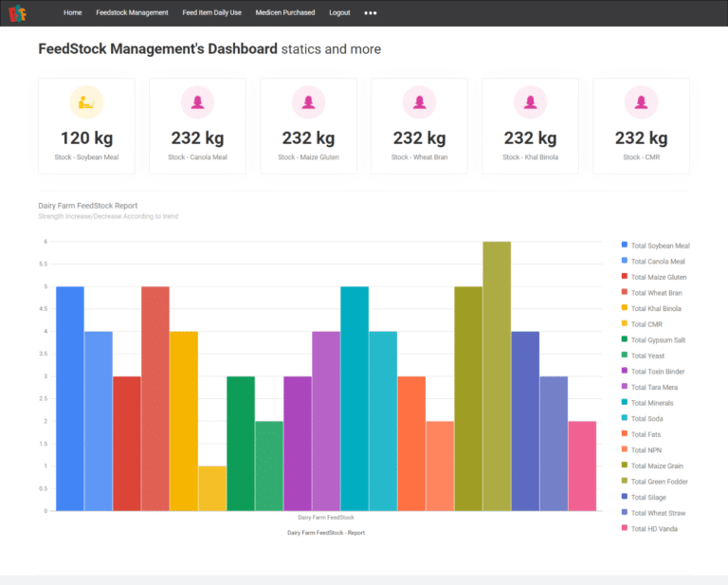Select the 120 kg Soybean Meal value
Screen dimensions: 728x585
click(x=86, y=138)
